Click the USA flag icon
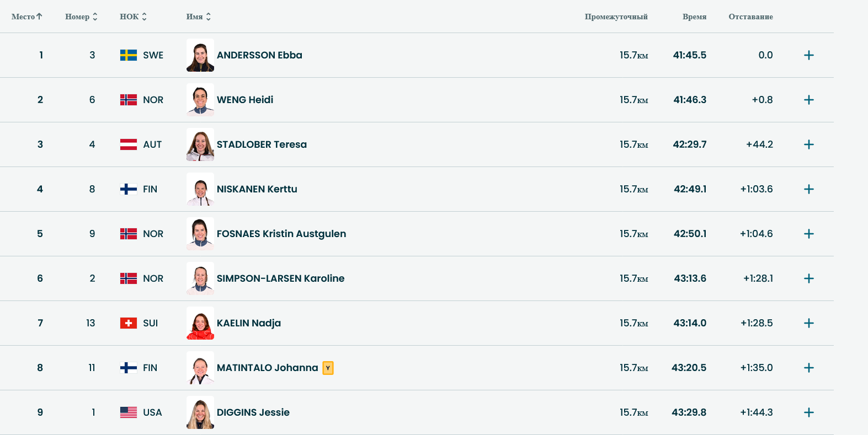The height and width of the screenshot is (435, 868). [129, 412]
